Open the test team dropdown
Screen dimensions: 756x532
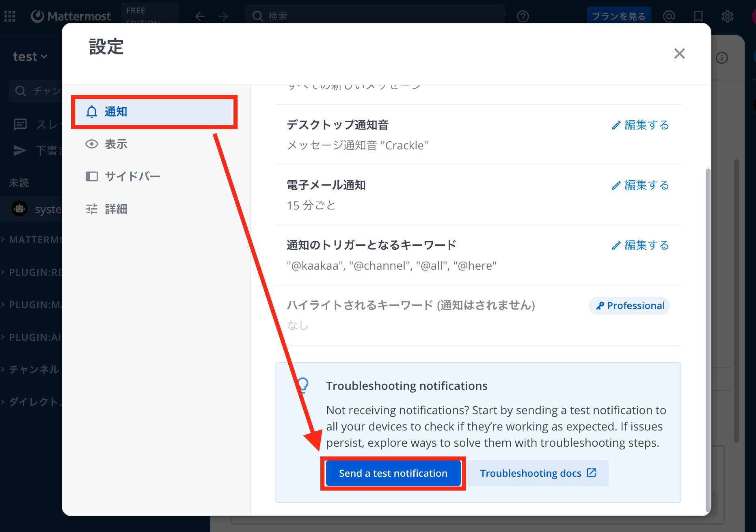pyautogui.click(x=31, y=57)
